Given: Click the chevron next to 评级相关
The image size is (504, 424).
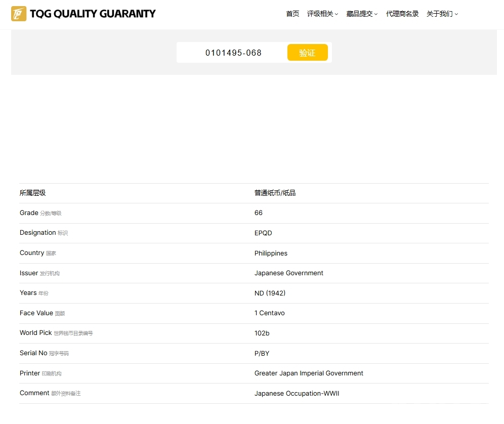Looking at the screenshot, I should point(337,14).
